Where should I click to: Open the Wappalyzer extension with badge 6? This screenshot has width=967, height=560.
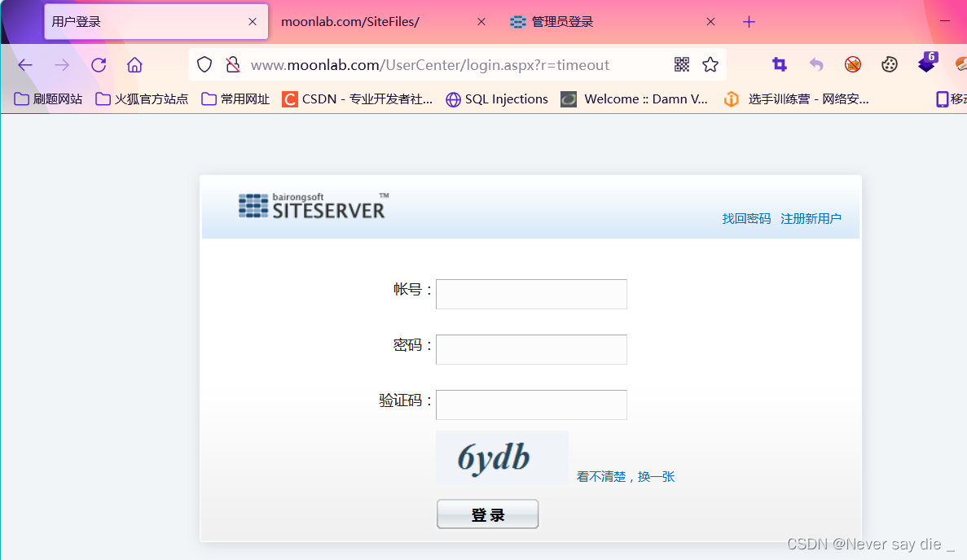click(927, 64)
